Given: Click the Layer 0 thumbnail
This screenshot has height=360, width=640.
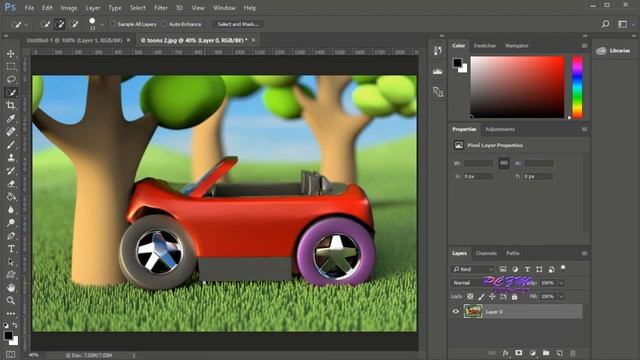Looking at the screenshot, I should (473, 312).
